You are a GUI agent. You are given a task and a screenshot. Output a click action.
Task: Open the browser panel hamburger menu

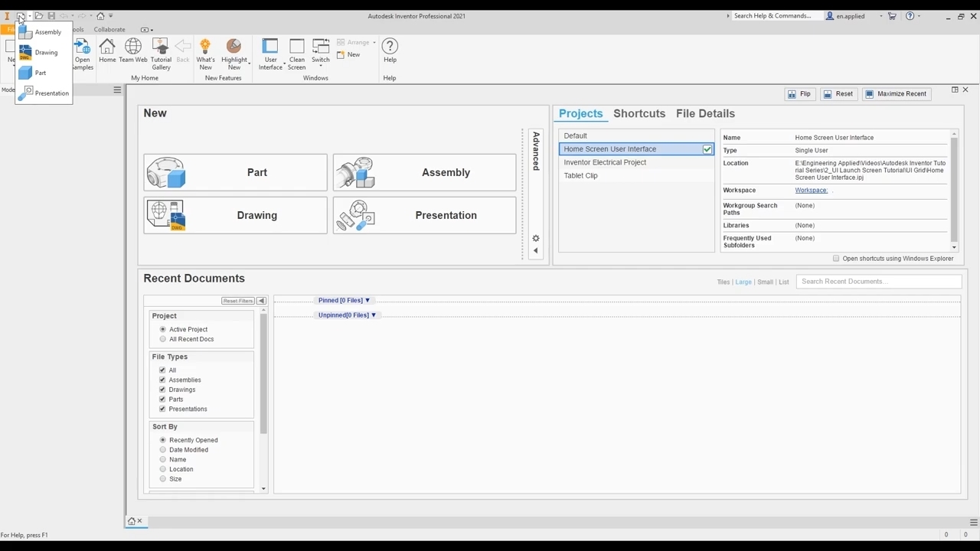pyautogui.click(x=117, y=90)
